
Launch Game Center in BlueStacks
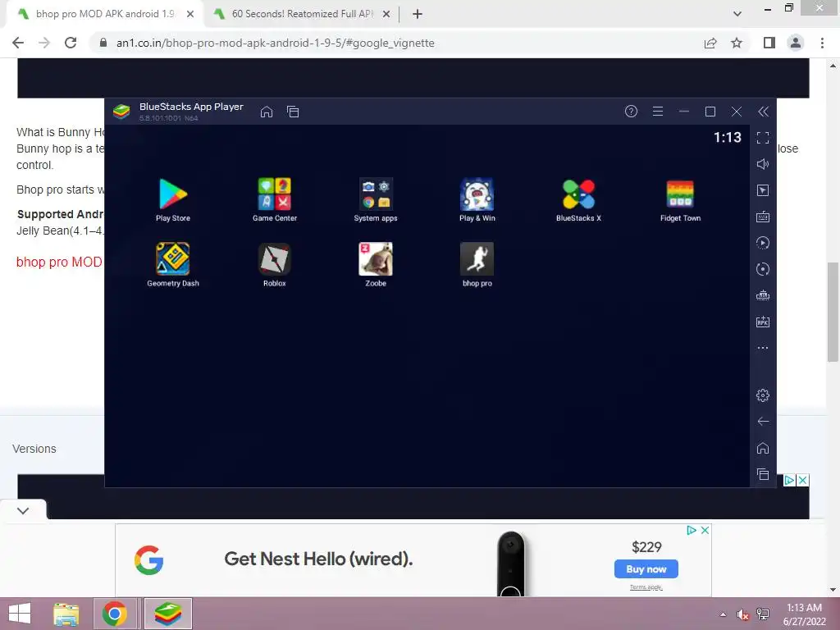click(274, 199)
